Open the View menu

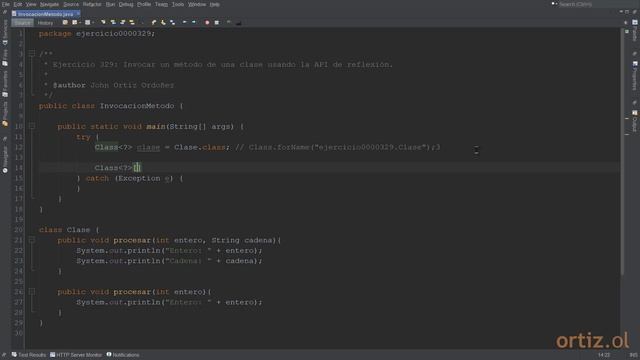click(31, 4)
